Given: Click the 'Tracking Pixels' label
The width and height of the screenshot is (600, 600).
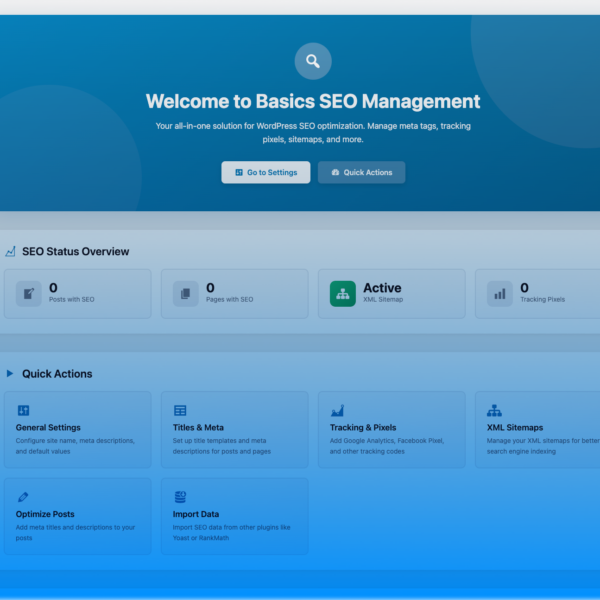Looking at the screenshot, I should point(543,300).
